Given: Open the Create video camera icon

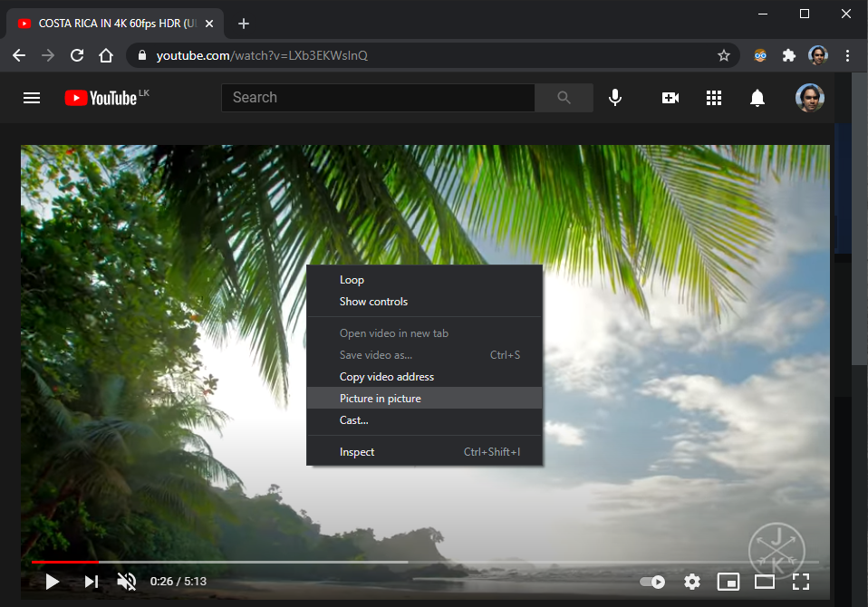Looking at the screenshot, I should (670, 98).
